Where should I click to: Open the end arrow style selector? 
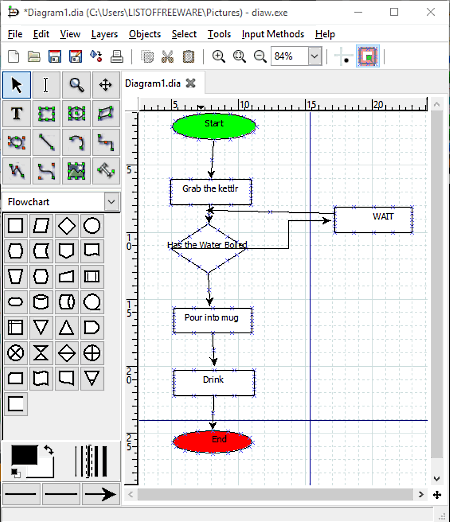(x=100, y=494)
